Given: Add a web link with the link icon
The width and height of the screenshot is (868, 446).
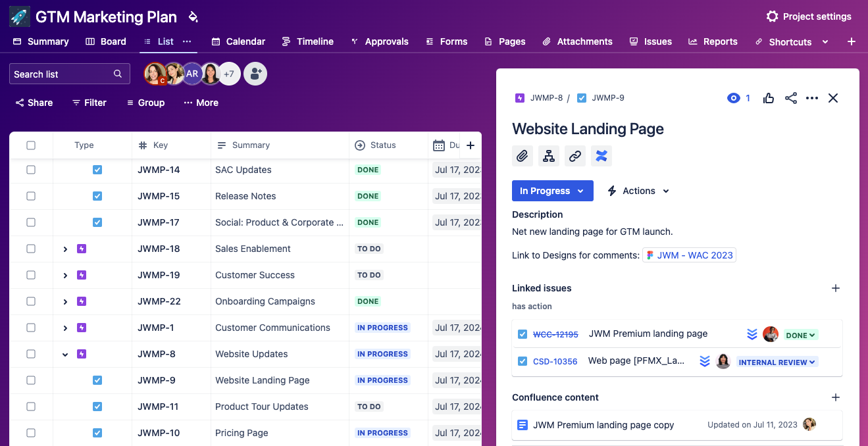Looking at the screenshot, I should pyautogui.click(x=574, y=156).
